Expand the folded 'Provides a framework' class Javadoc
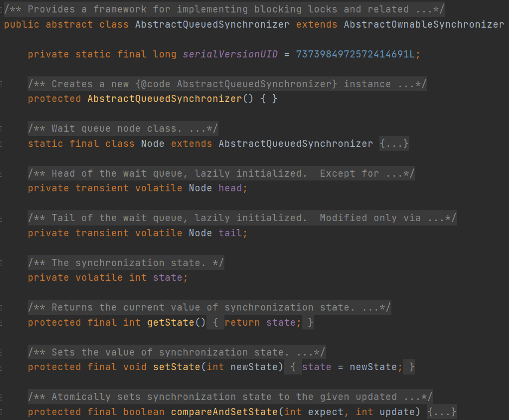The image size is (509, 420). tap(224, 9)
